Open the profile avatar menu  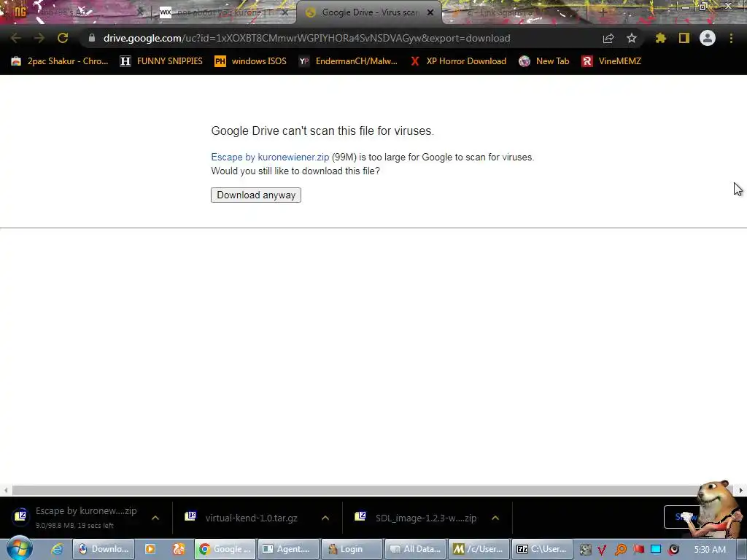click(x=708, y=38)
